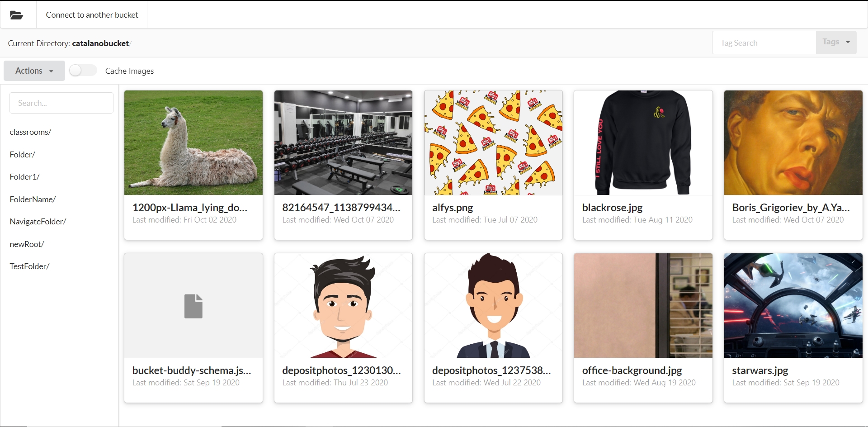Screen dimensions: 868x427
Task: Click the bucket-buddy-schema.js... file name
Action: 192,370
